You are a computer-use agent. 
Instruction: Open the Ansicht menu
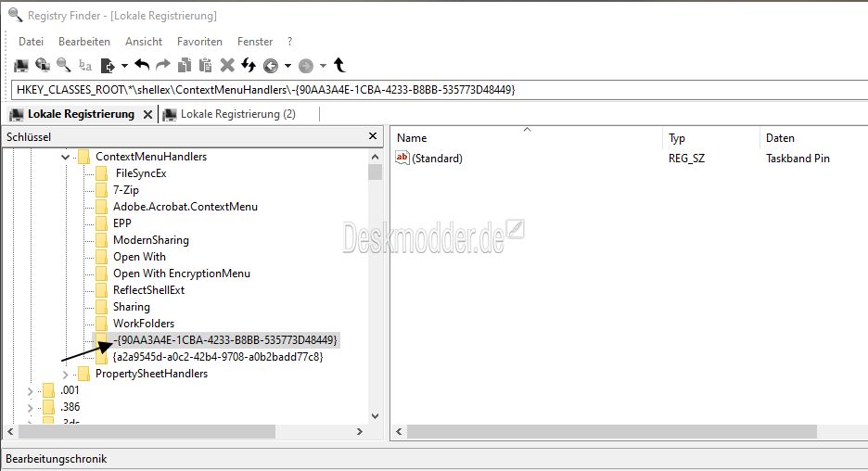coord(144,42)
